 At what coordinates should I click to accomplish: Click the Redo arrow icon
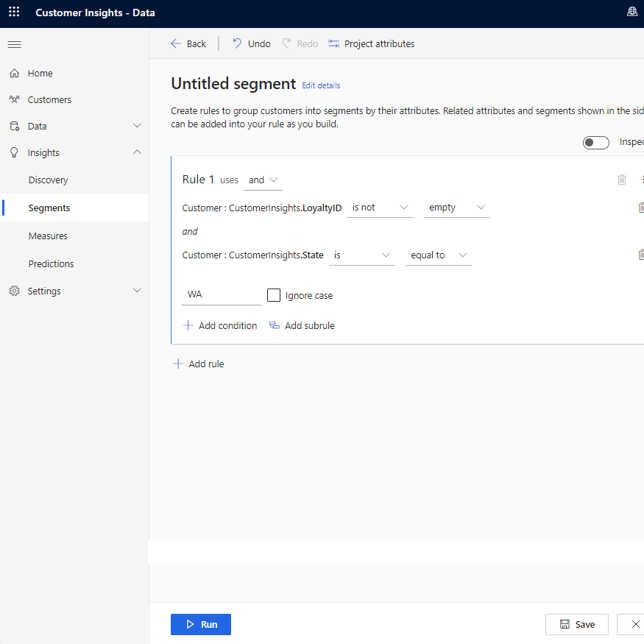pos(286,43)
